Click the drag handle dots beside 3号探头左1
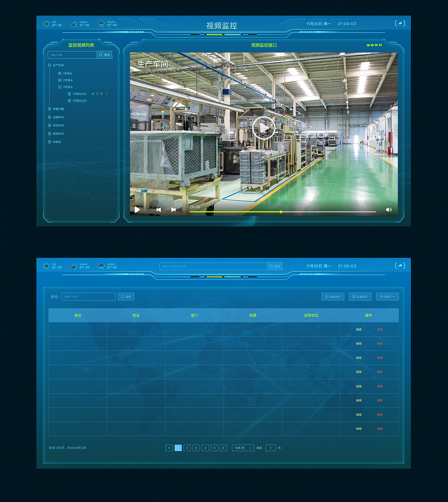Screen dimensions: 448x502 (x=106, y=94)
